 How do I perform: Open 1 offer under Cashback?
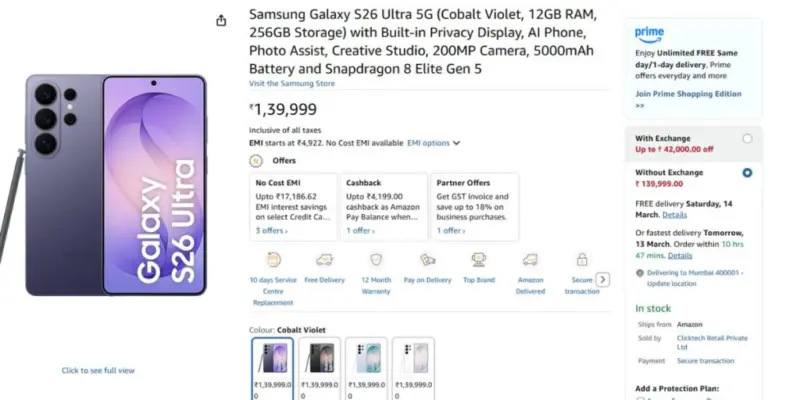(360, 230)
